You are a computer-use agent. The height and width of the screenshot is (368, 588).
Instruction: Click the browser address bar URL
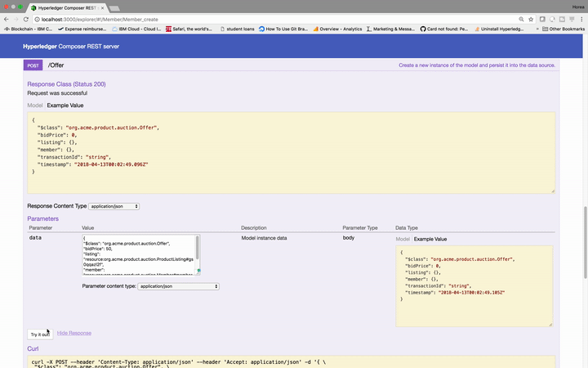pyautogui.click(x=163, y=18)
